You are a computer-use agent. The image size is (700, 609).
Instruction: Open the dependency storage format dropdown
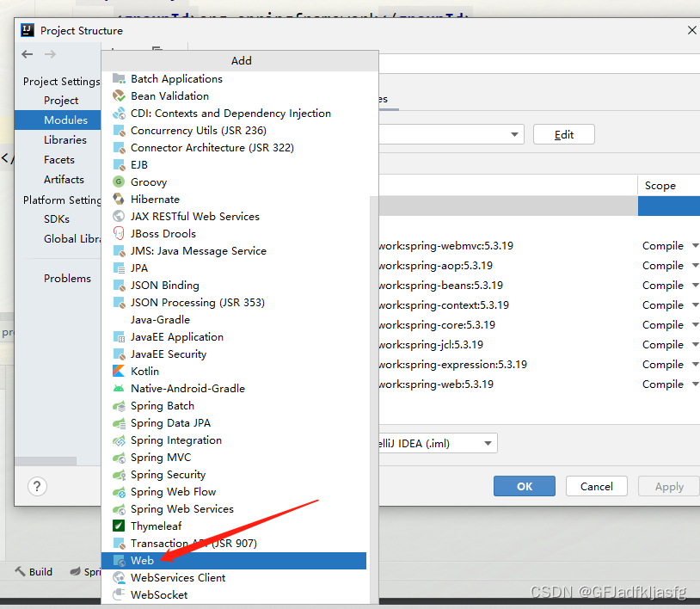pos(438,443)
